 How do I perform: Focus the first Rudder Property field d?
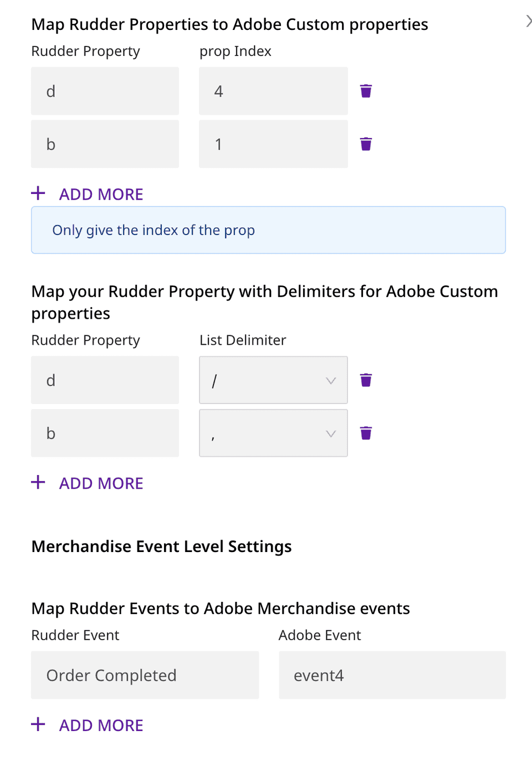point(105,91)
